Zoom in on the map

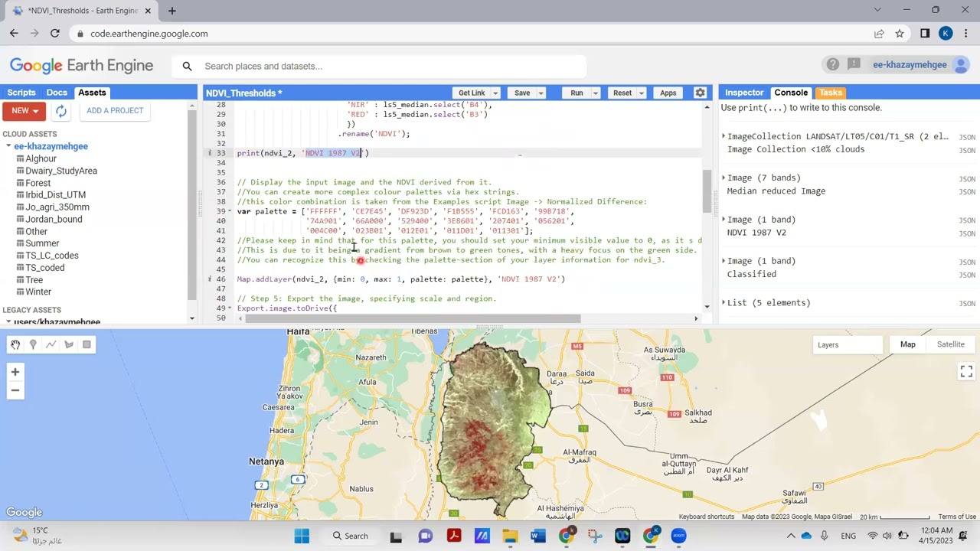point(15,372)
